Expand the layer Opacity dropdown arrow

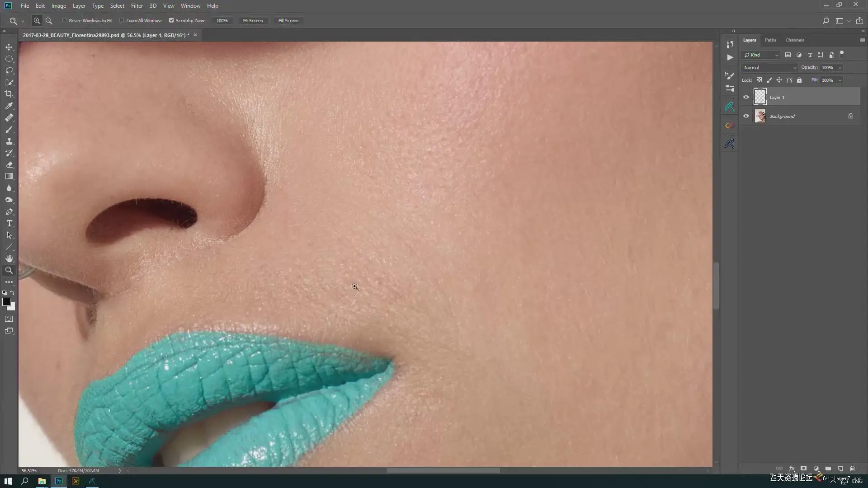[x=840, y=67]
